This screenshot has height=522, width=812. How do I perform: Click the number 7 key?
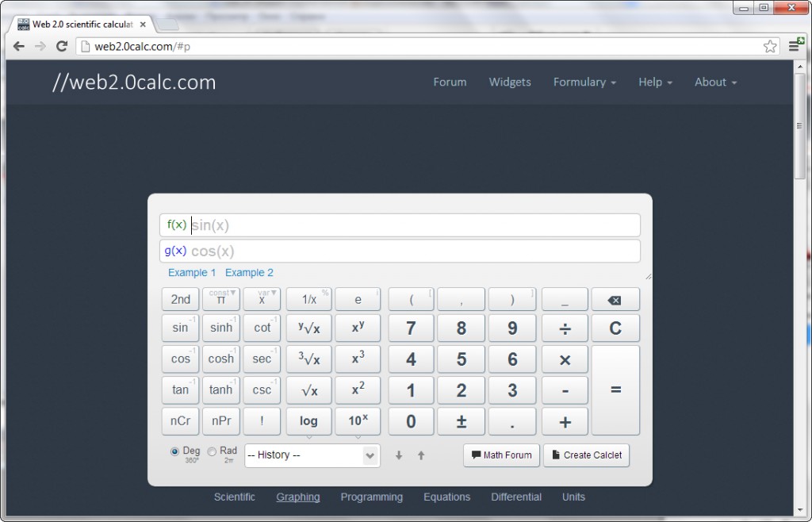point(411,328)
